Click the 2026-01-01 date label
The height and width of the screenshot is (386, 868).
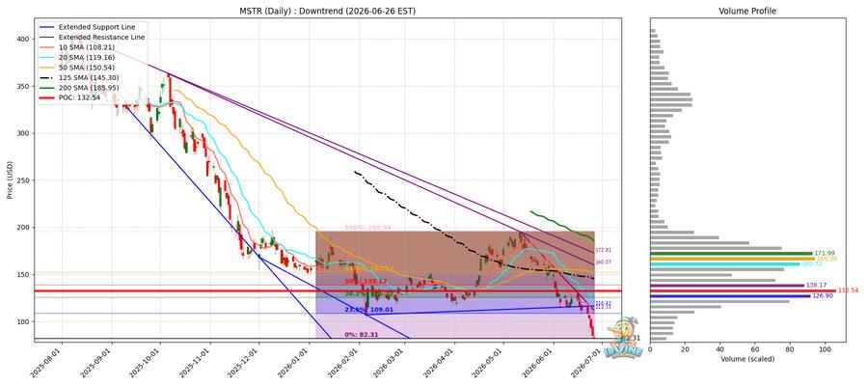tap(295, 362)
